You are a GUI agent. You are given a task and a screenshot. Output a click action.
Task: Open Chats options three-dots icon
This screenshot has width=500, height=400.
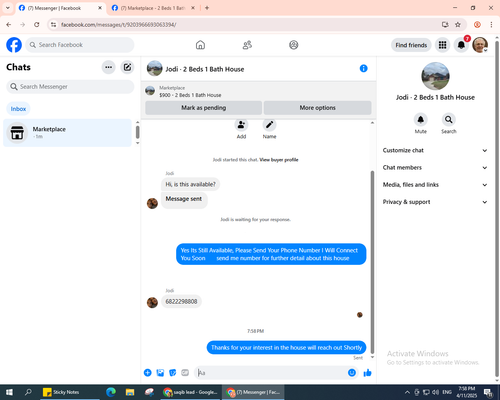(108, 67)
